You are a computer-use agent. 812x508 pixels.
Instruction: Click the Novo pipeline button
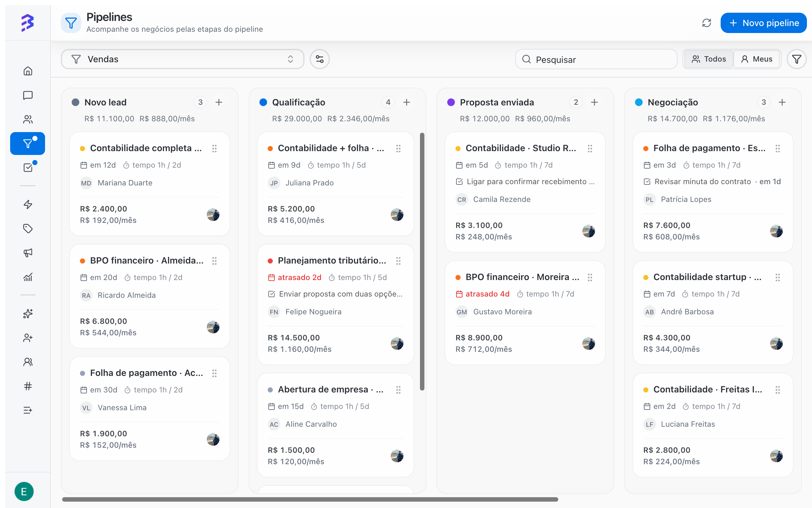[x=764, y=23]
